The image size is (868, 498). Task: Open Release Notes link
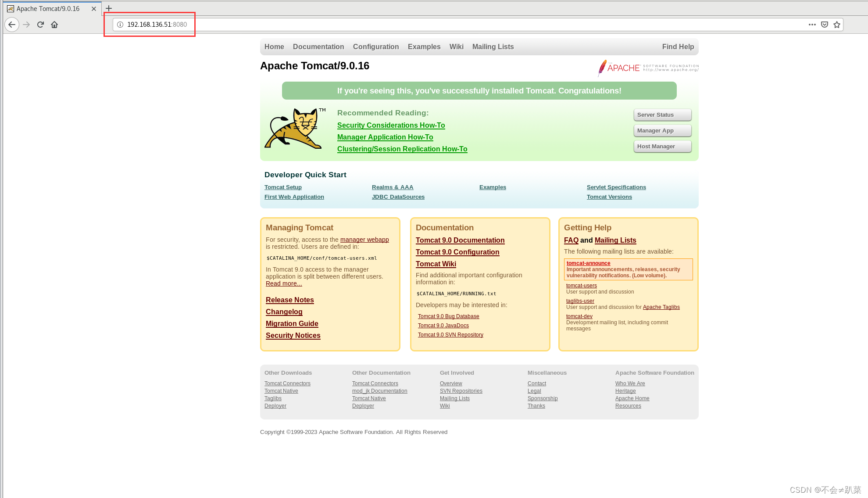(290, 300)
